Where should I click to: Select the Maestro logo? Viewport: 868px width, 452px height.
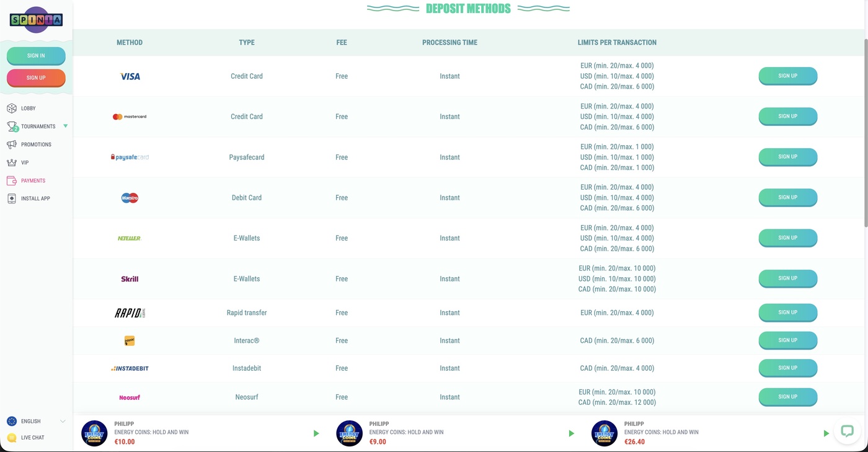tap(130, 198)
